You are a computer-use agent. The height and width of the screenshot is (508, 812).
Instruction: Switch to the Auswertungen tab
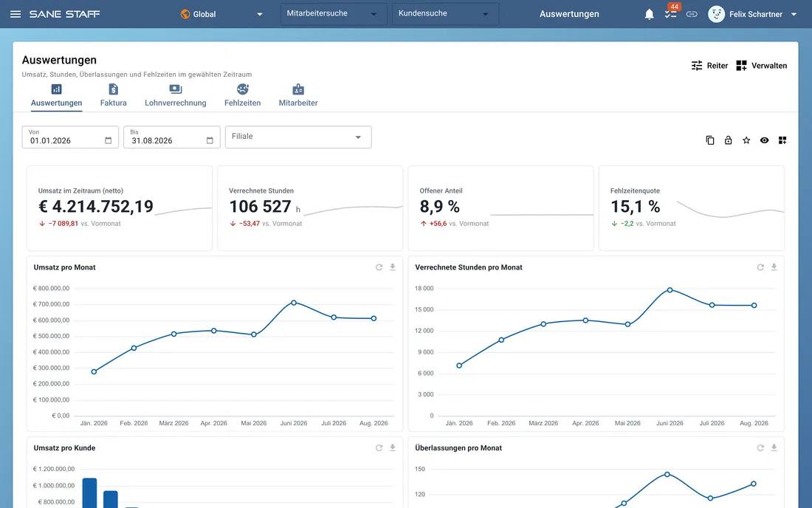(56, 96)
